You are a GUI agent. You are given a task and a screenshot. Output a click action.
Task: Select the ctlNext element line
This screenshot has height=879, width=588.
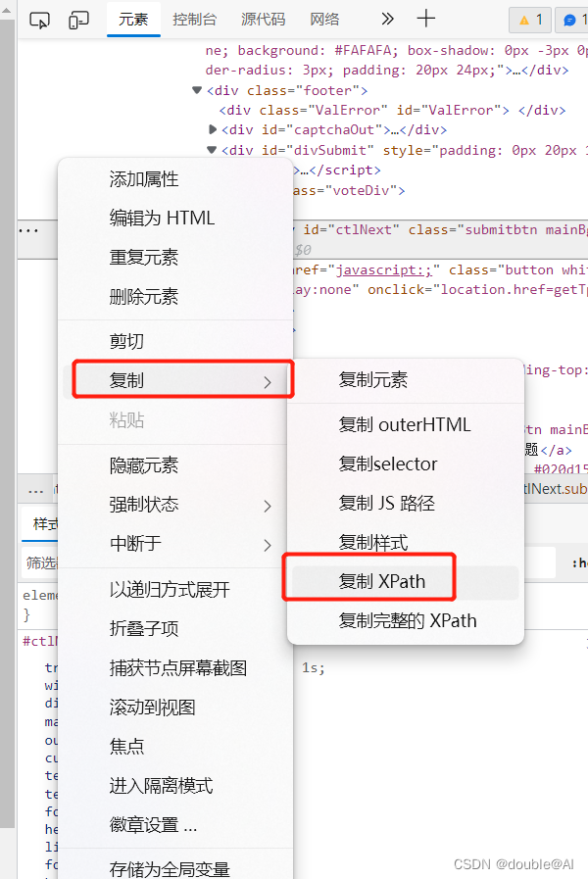coord(443,230)
